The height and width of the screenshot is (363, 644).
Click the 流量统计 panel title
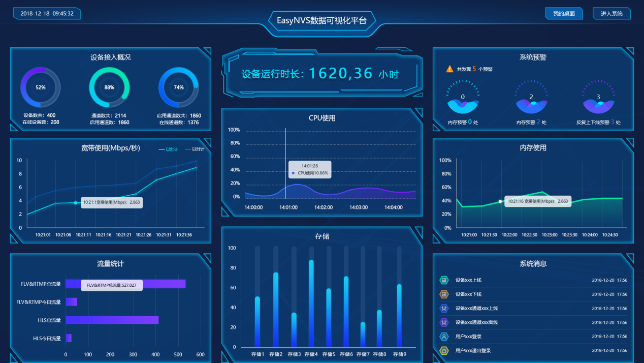coord(110,264)
